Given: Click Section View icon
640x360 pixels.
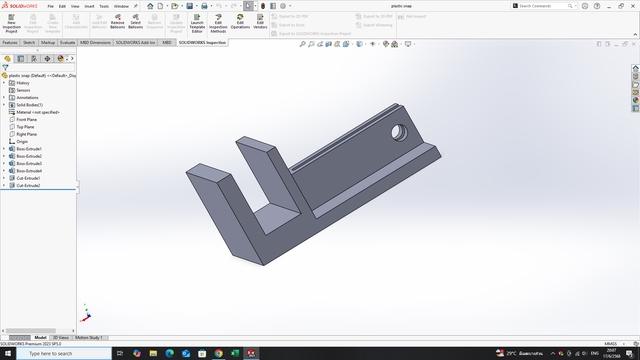Looking at the screenshot, I should pyautogui.click(x=329, y=44).
